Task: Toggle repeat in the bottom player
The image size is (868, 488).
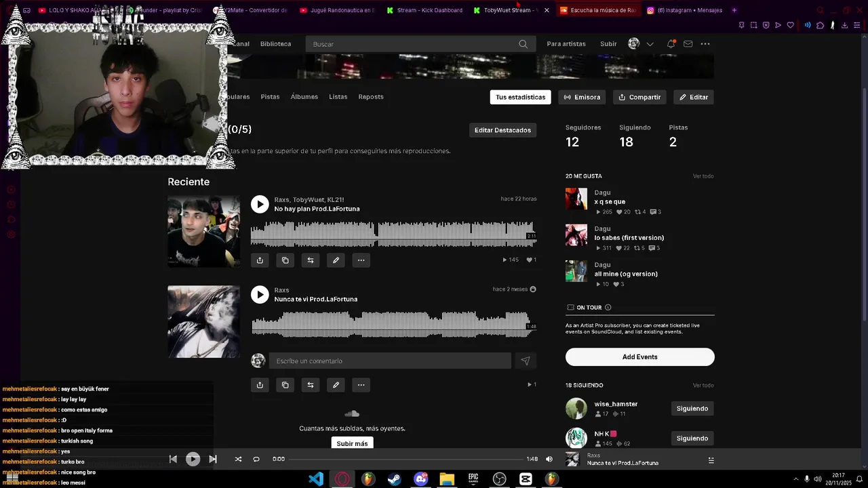Action: pyautogui.click(x=256, y=459)
